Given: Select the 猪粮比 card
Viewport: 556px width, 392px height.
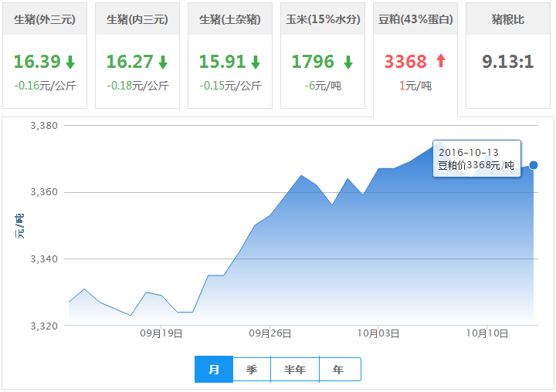Looking at the screenshot, I should click(508, 56).
